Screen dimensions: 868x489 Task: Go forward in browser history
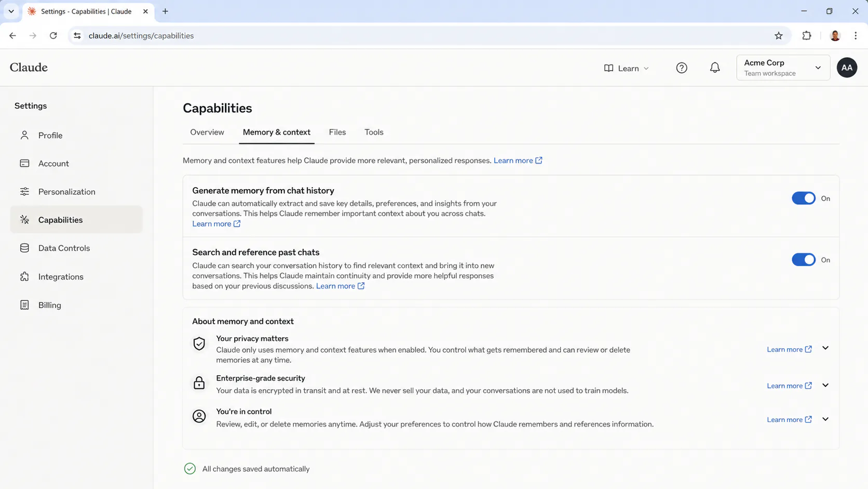pos(33,36)
